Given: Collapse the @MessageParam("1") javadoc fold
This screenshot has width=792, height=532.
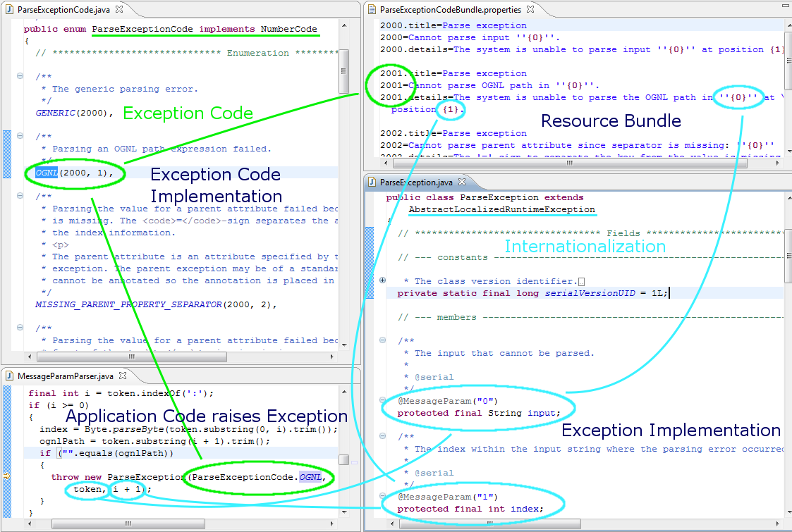Looking at the screenshot, I should pos(382,437).
